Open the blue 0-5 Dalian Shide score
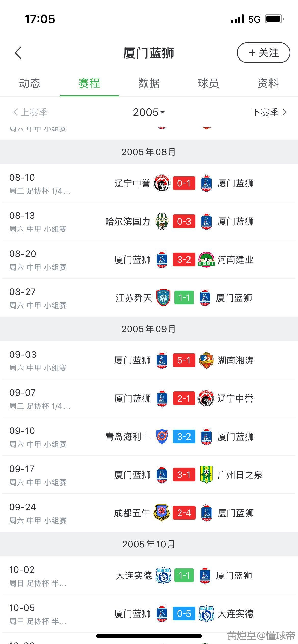Screen dimensions: 298x644 point(184,613)
